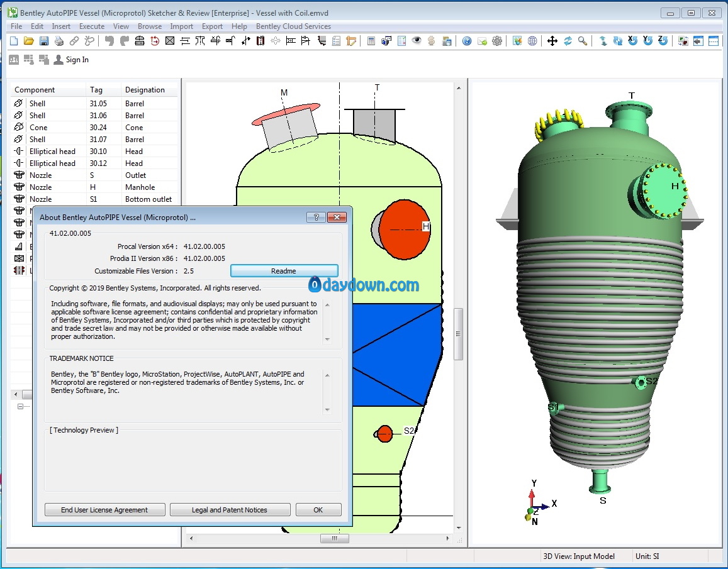The width and height of the screenshot is (728, 569).
Task: Click the About dialog's question mark help button
Action: [x=316, y=217]
